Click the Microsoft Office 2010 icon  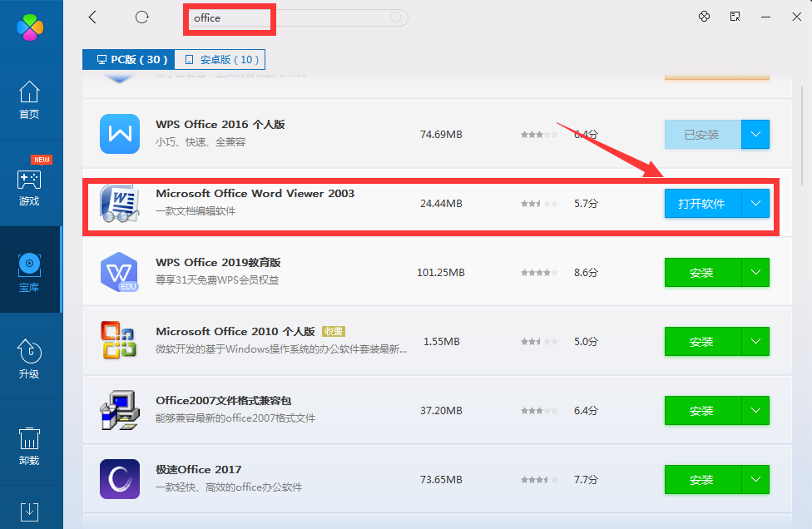coord(119,340)
